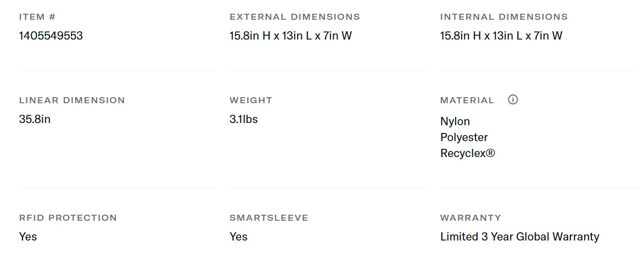Select the 3.1lbs weight value

click(243, 119)
